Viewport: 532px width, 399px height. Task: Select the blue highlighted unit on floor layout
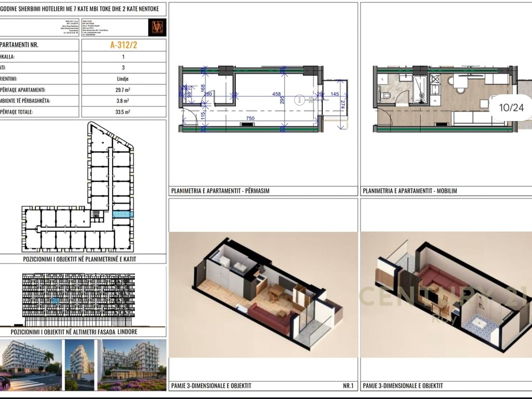click(x=123, y=214)
